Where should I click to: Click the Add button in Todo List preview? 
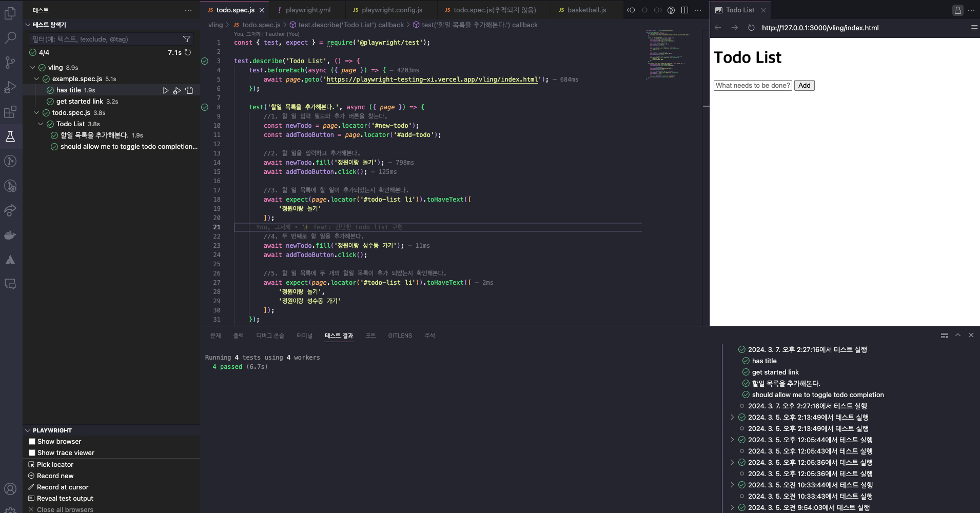pyautogui.click(x=804, y=86)
